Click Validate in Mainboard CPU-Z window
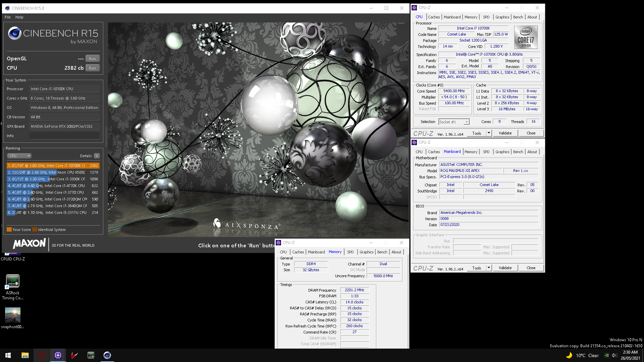The image size is (644, 362). pyautogui.click(x=505, y=268)
